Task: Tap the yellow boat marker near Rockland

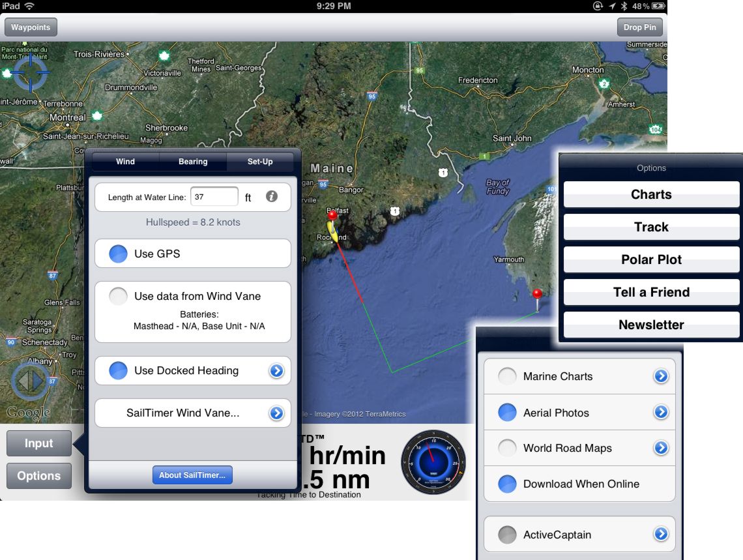Action: coord(334,232)
